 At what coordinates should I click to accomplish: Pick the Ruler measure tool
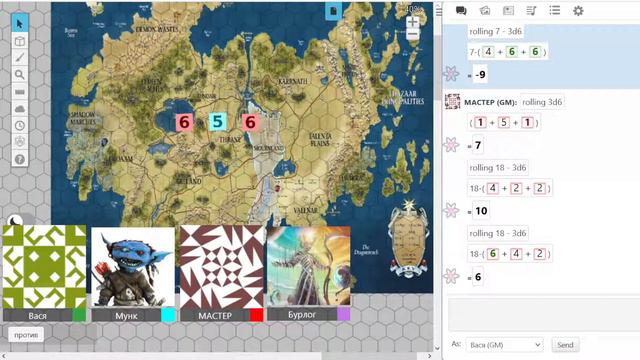click(20, 92)
